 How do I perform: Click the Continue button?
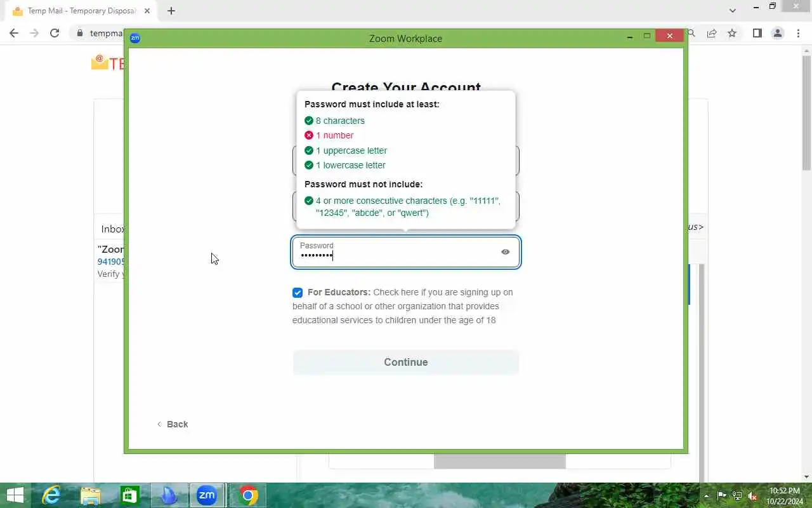pos(406,362)
